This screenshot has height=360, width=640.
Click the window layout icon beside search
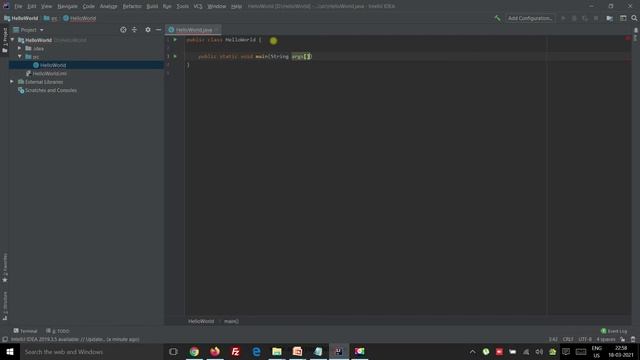(x=623, y=18)
